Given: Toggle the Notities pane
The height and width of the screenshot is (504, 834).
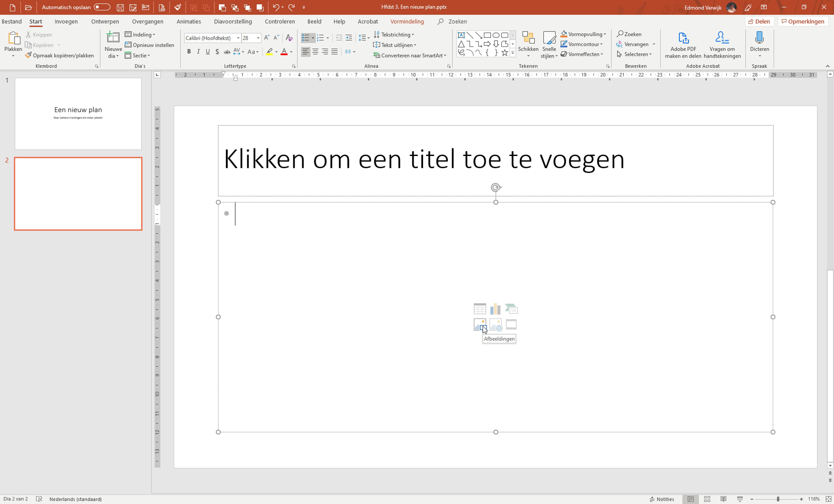Looking at the screenshot, I should click(x=661, y=499).
